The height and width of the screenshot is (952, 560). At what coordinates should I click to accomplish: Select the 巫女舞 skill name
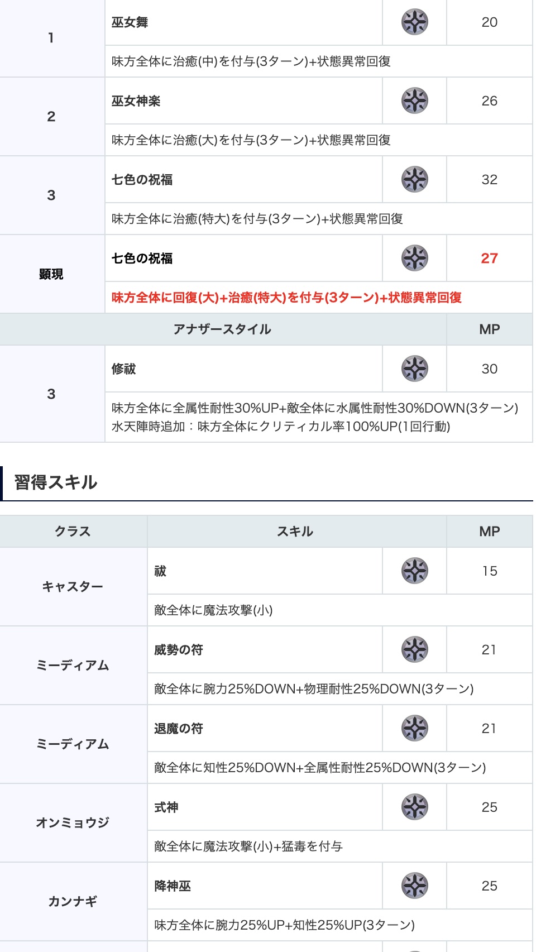click(130, 22)
